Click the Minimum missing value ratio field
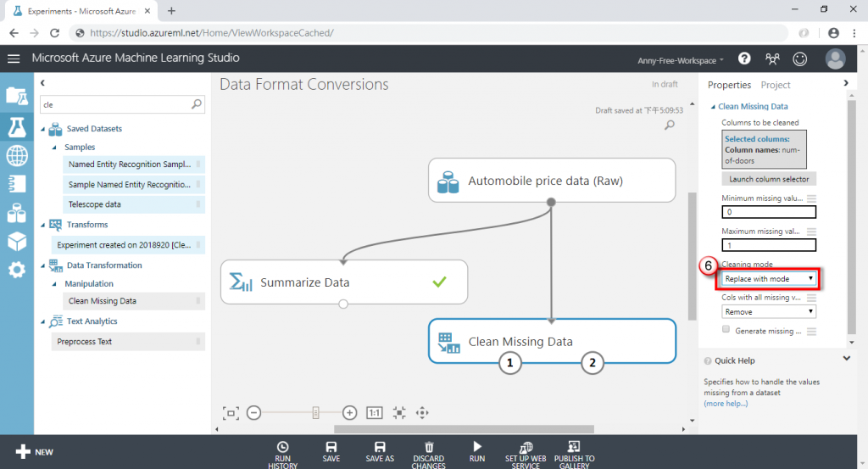 tap(769, 212)
